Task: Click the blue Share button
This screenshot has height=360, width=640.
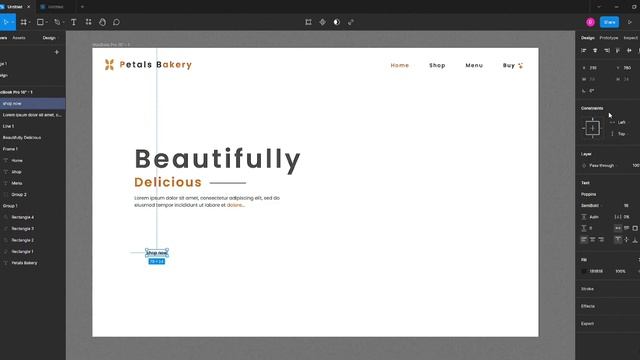Action: (x=609, y=22)
